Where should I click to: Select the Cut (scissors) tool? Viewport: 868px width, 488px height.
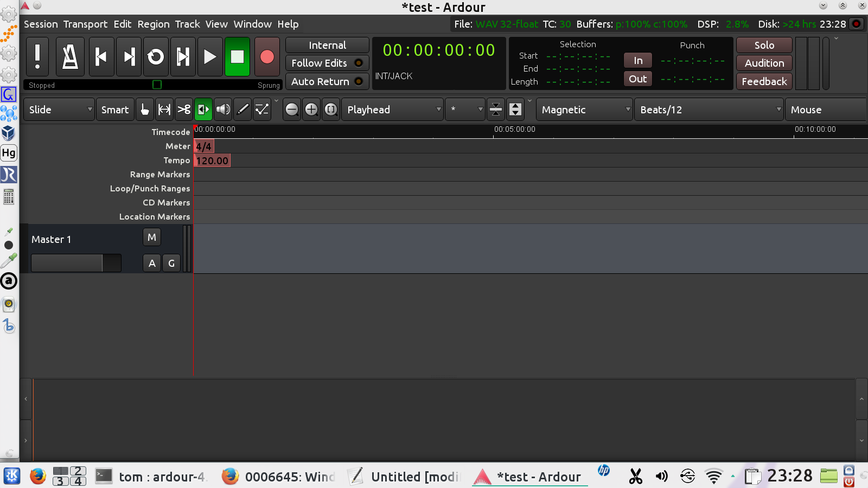click(184, 110)
